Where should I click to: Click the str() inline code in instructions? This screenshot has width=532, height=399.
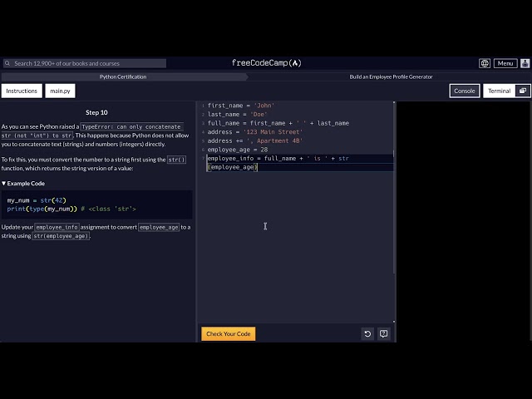point(176,160)
